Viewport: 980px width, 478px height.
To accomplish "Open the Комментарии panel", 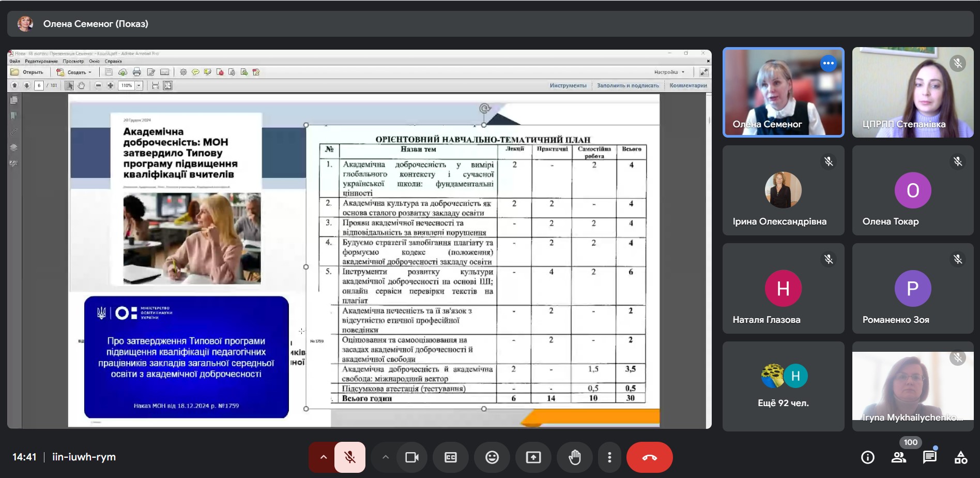I will 688,85.
